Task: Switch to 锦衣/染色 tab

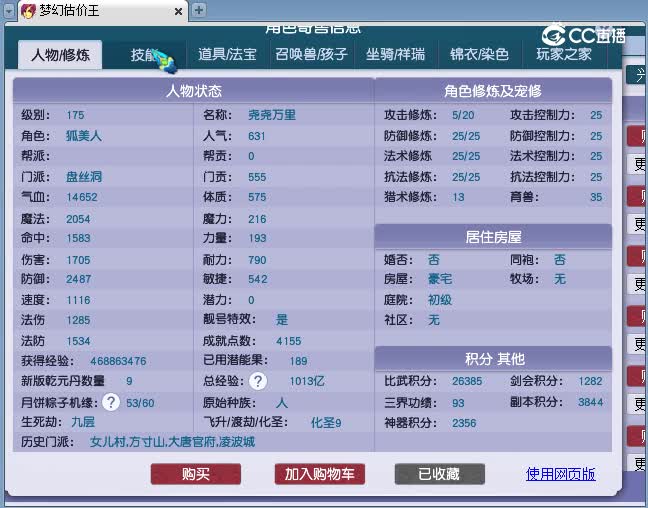Action: pyautogui.click(x=479, y=54)
